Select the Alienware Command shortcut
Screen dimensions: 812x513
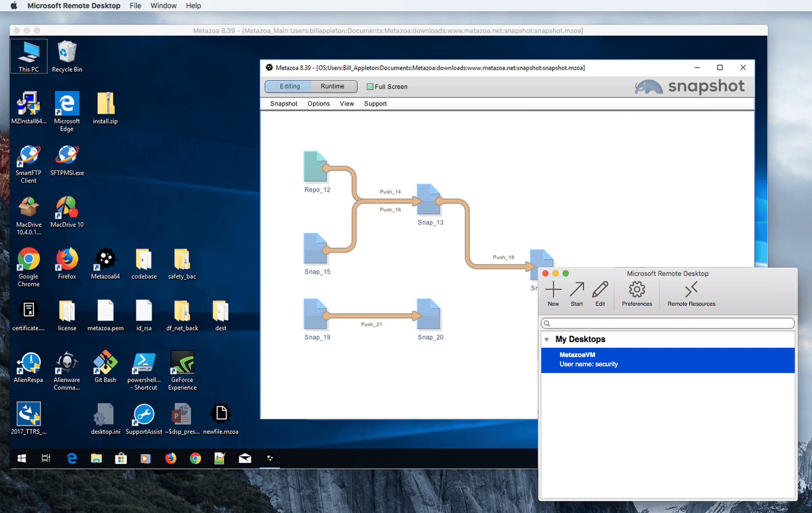(x=67, y=370)
